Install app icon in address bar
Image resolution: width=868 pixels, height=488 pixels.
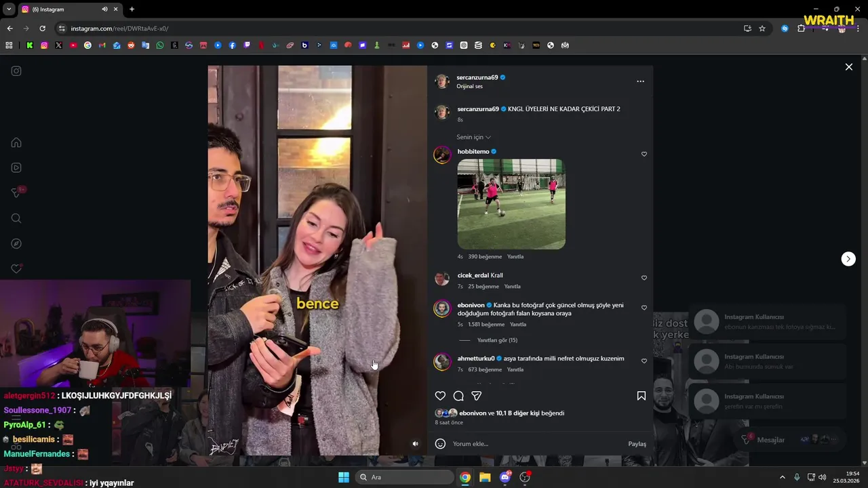(747, 28)
